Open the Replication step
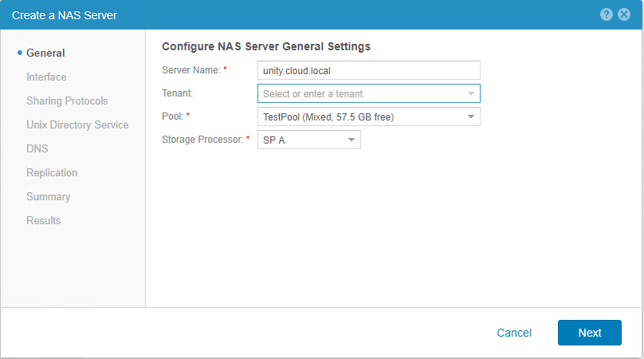This screenshot has height=359, width=644. (52, 173)
